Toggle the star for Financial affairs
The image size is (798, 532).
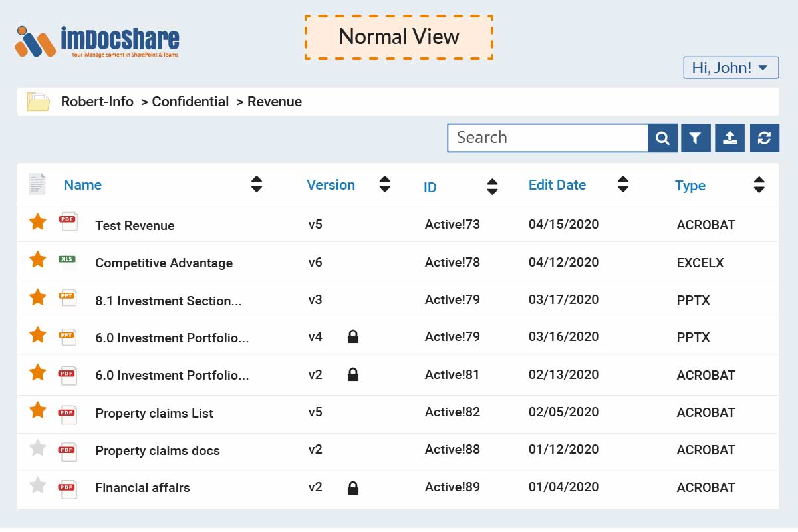tap(38, 485)
